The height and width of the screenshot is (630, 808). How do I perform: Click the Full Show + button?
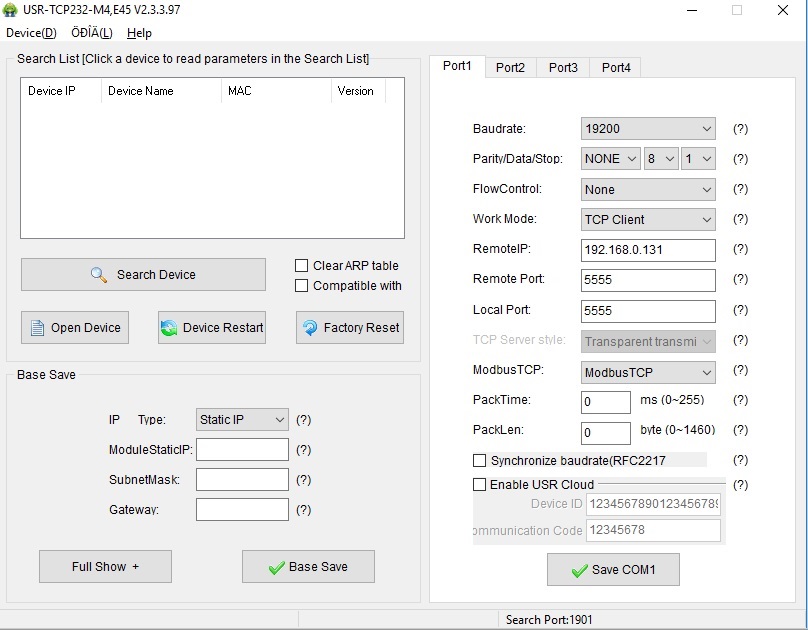(x=105, y=567)
